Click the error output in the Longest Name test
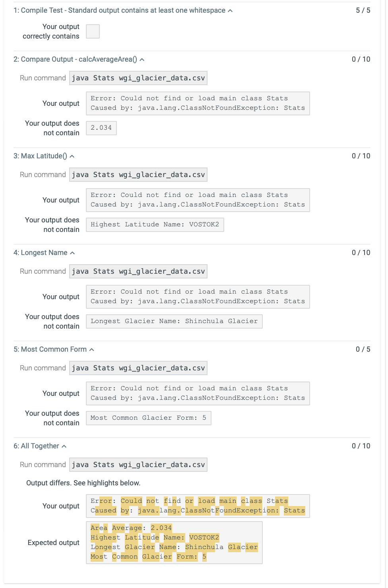Viewport: 388px width, 588px height. coord(198,297)
